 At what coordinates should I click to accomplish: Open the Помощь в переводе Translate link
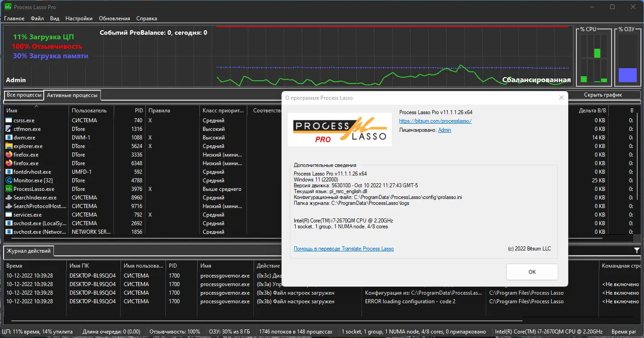pyautogui.click(x=344, y=249)
